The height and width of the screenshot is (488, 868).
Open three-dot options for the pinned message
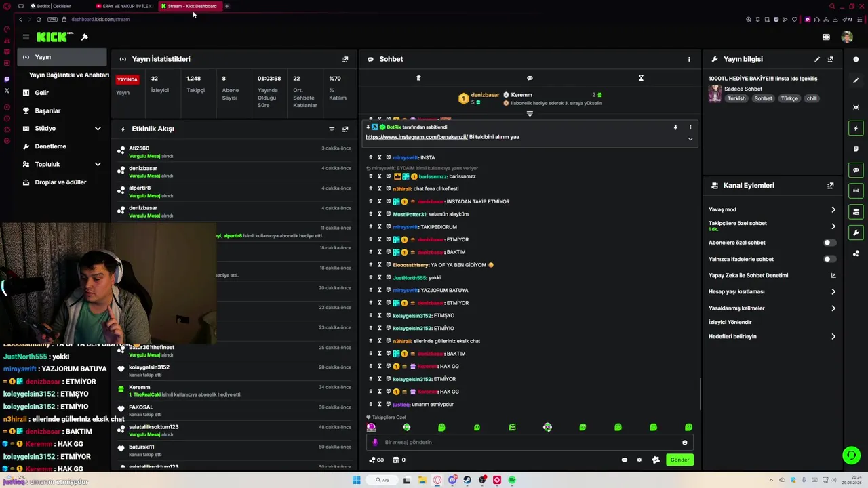point(690,127)
